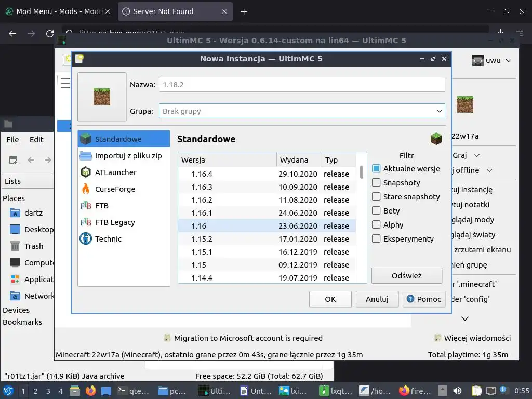Click the uwu account avatar in UltimMC

[x=478, y=60]
